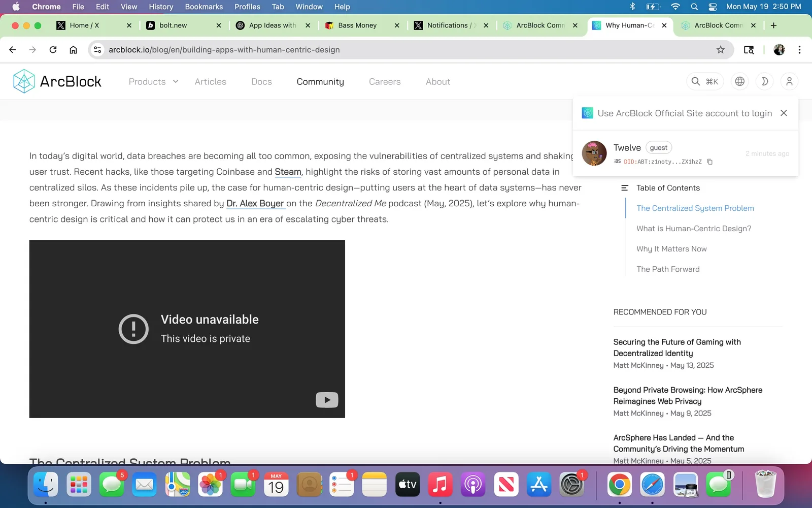This screenshot has height=508, width=812.
Task: Open the About navigation link
Action: tap(438, 82)
